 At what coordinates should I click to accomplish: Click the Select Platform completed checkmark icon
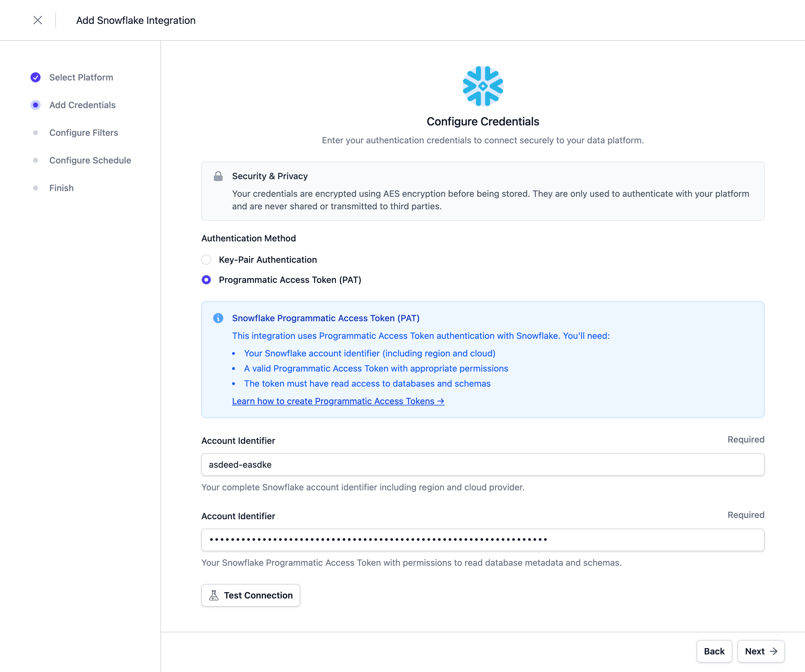[x=36, y=77]
